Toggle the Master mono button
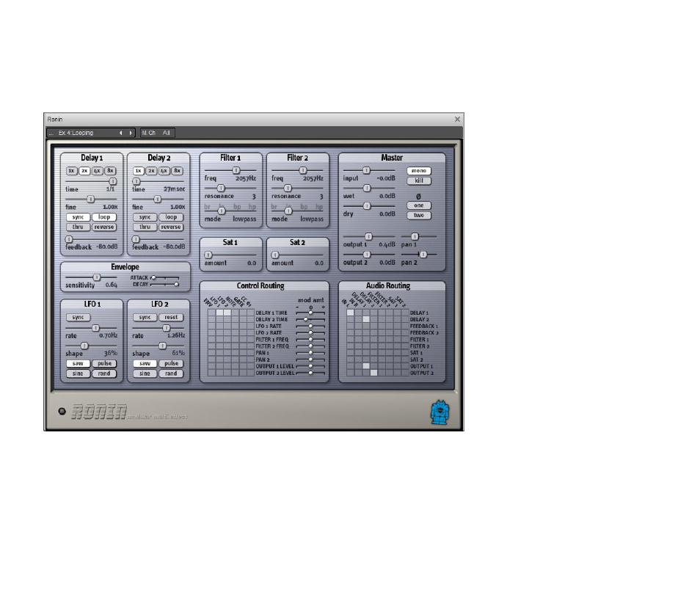Viewport: 700px width, 595px height. tap(419, 170)
